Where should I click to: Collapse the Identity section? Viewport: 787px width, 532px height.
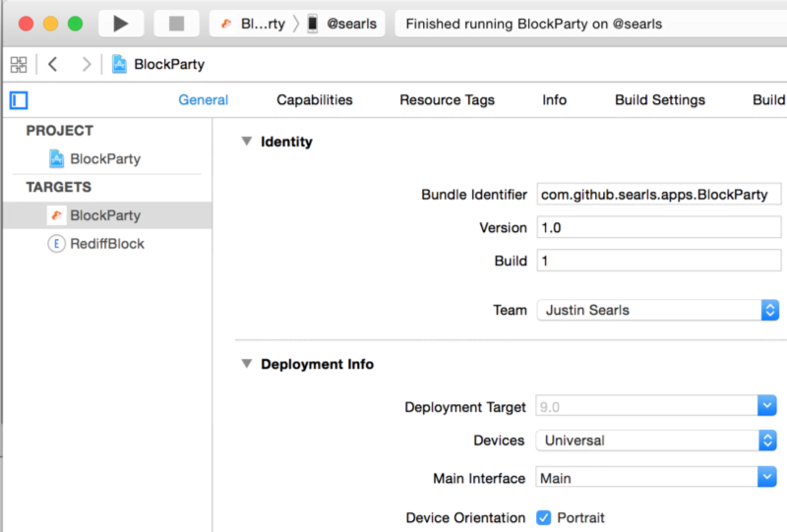[x=247, y=141]
